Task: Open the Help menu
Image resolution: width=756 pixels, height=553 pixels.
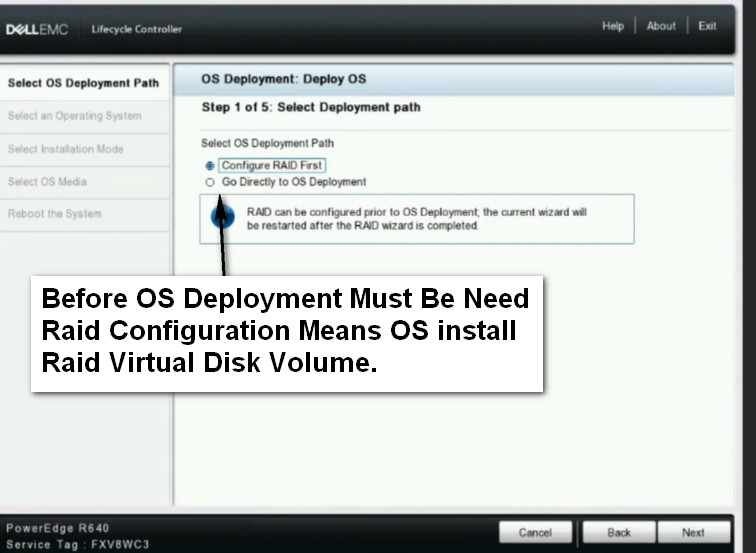Action: [612, 27]
